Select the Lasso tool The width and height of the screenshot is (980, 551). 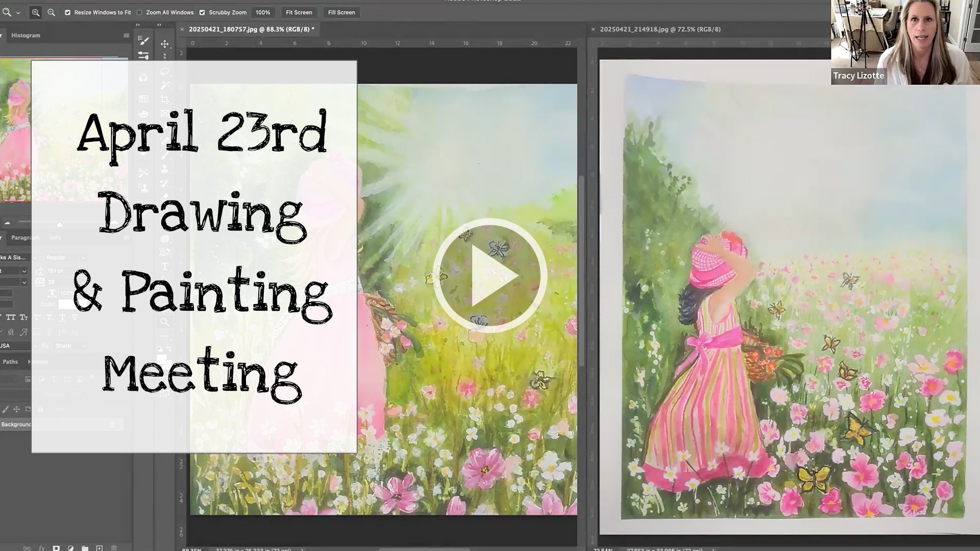(165, 71)
